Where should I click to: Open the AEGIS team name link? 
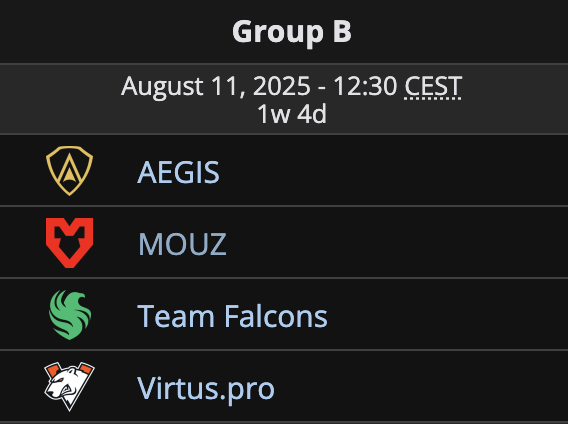pyautogui.click(x=178, y=172)
